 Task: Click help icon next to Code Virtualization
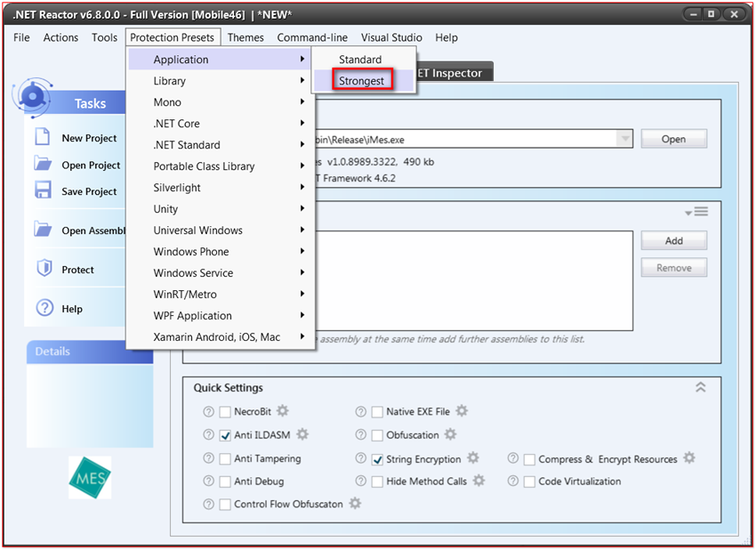pos(513,481)
